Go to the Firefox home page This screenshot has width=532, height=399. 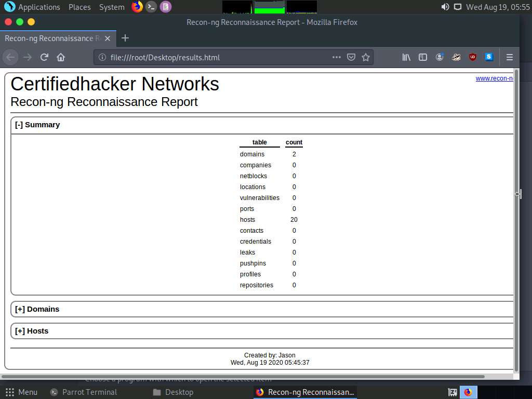click(61, 57)
